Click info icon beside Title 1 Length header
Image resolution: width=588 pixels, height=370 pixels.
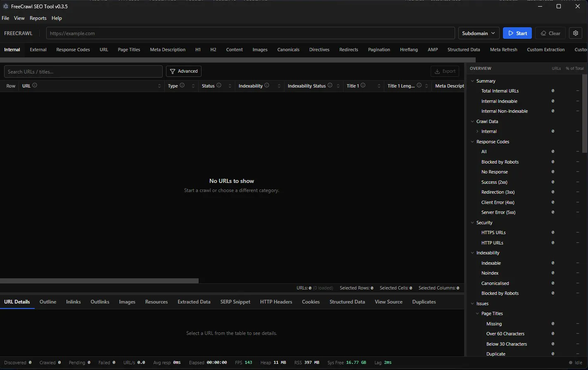click(419, 85)
